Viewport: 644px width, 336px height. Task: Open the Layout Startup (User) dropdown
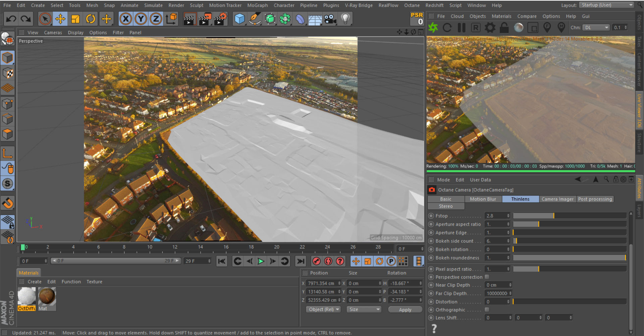pyautogui.click(x=607, y=5)
